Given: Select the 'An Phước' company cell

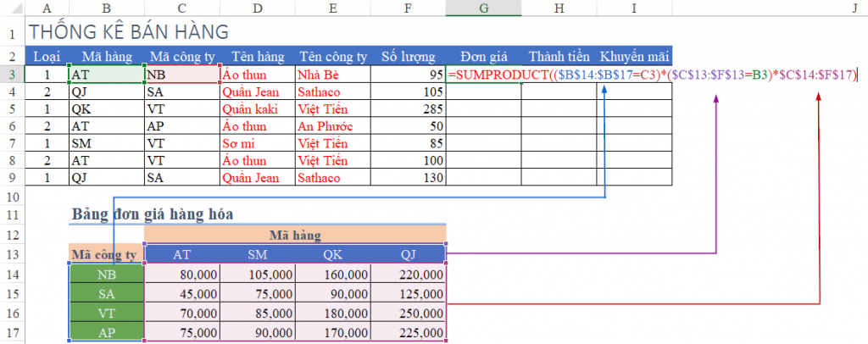Looking at the screenshot, I should [x=333, y=126].
